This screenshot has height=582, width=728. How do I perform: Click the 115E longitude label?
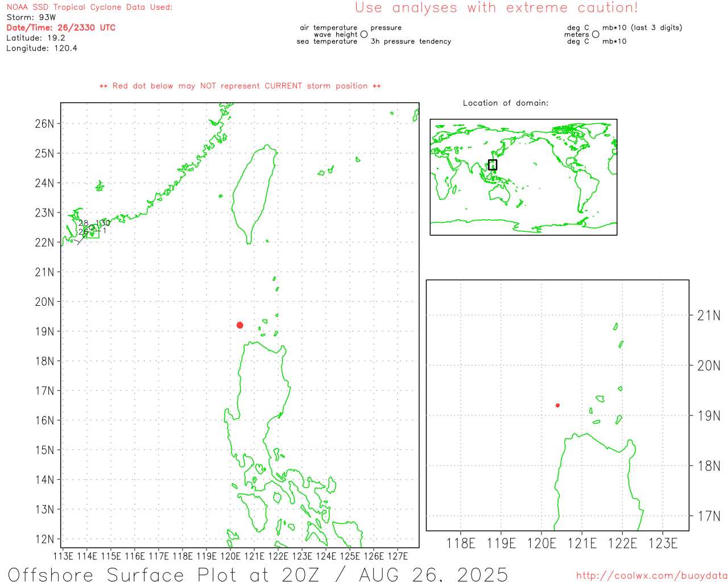111,556
